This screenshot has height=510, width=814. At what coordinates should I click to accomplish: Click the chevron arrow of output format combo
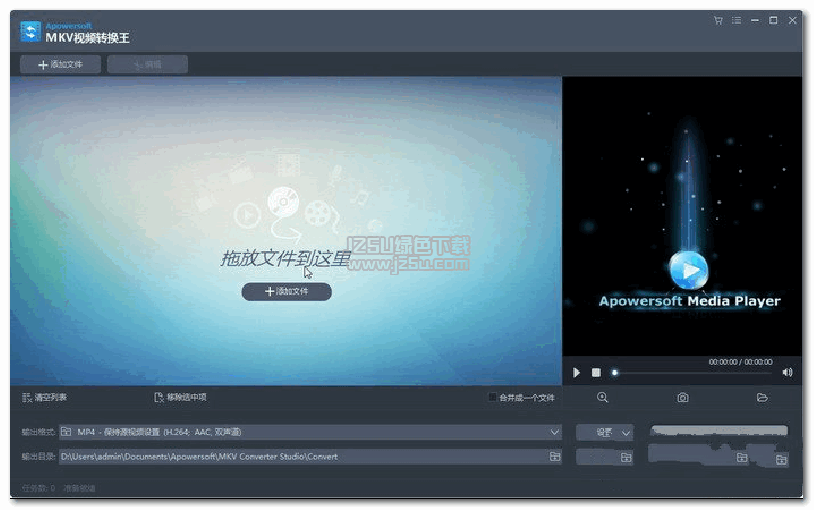pos(554,432)
